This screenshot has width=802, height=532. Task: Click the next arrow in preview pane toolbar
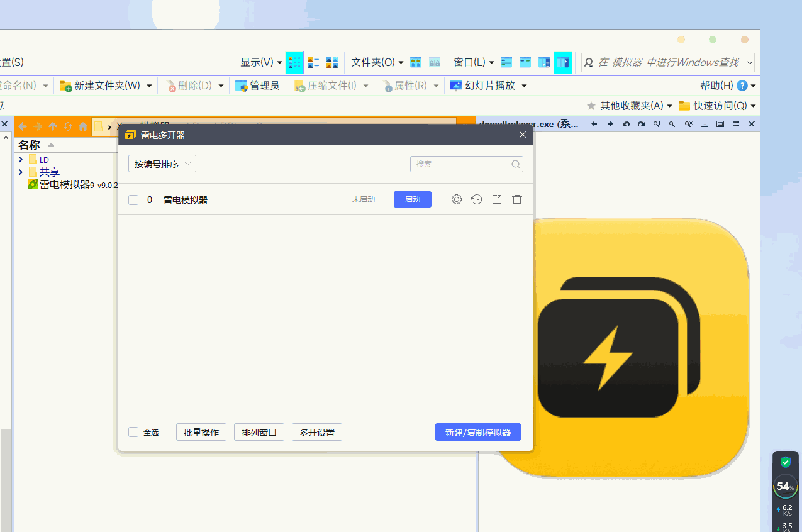point(610,124)
